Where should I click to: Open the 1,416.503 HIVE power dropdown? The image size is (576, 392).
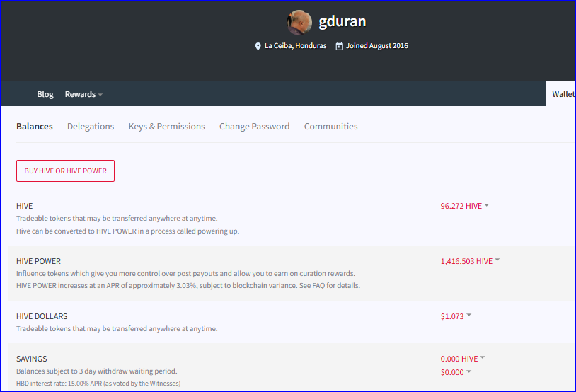(x=470, y=261)
